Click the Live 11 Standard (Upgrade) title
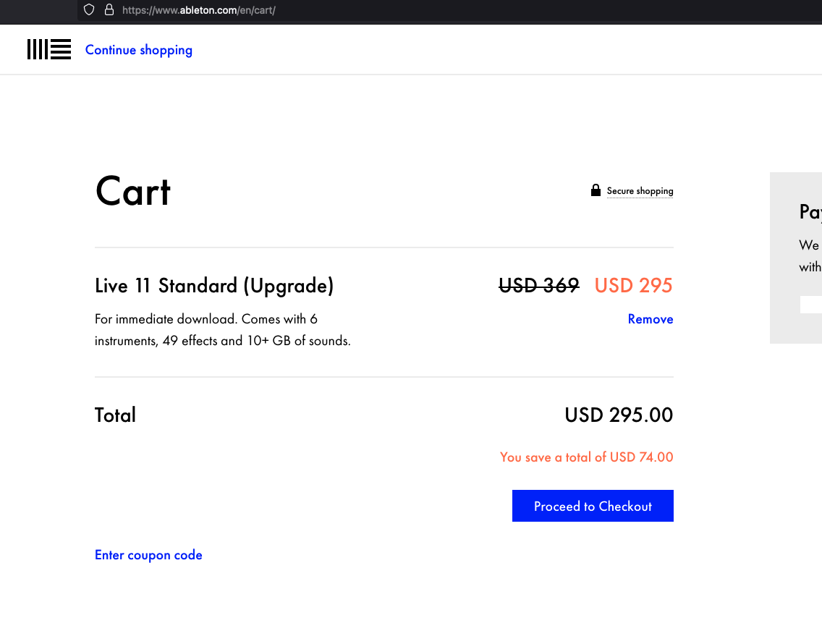Viewport: 822px width, 644px height. pos(214,286)
